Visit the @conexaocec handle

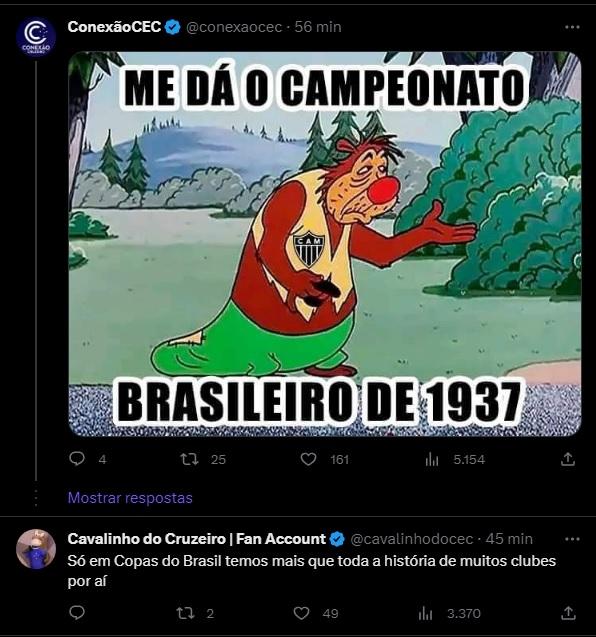tap(234, 27)
